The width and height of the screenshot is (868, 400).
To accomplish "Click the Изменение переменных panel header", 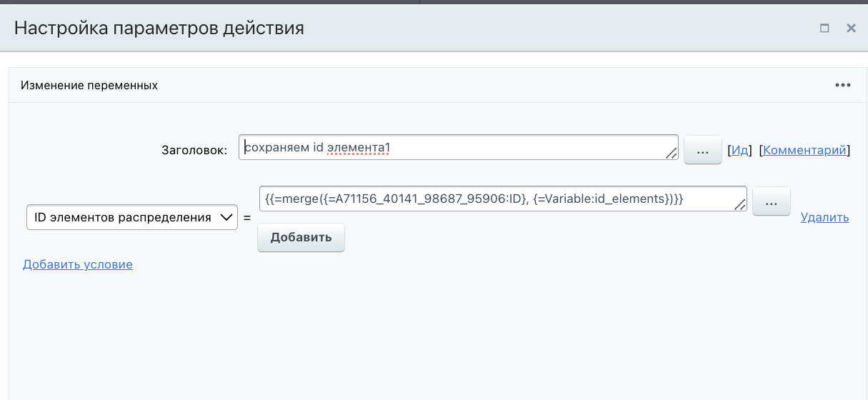I will click(89, 86).
